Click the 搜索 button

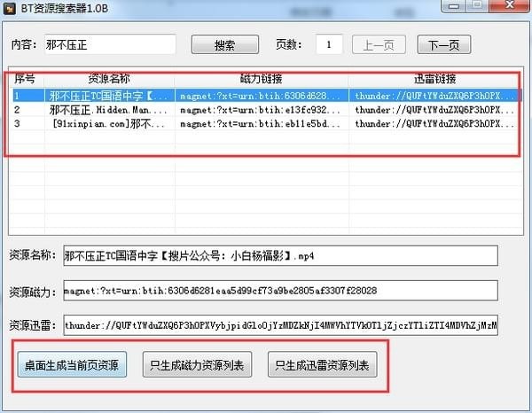click(224, 45)
